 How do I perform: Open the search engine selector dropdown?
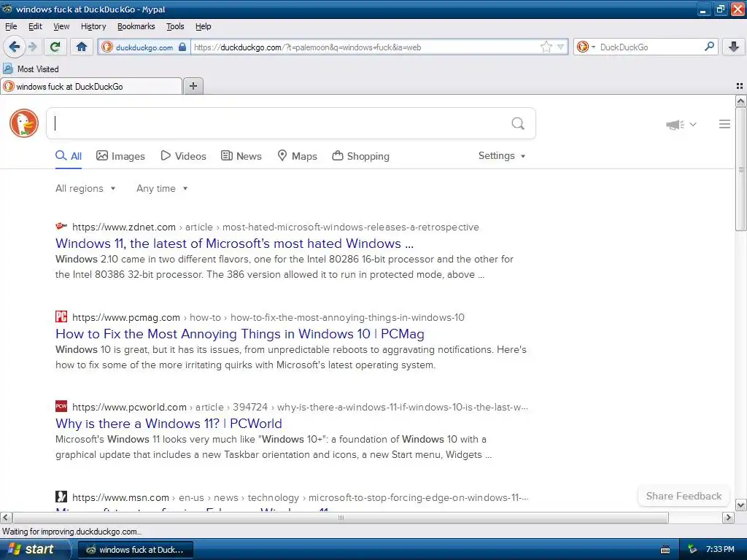click(586, 47)
